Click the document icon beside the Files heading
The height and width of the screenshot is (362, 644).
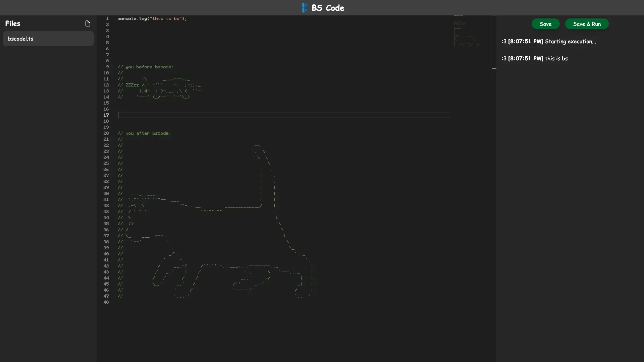pos(88,23)
